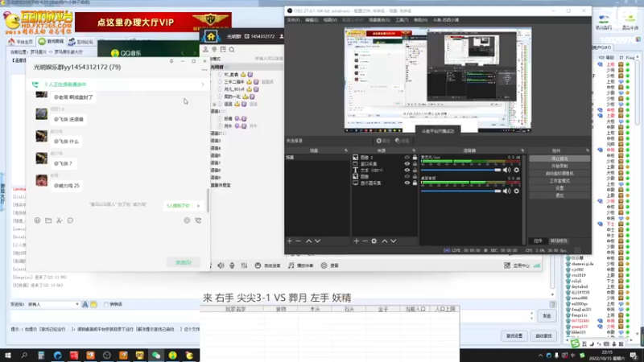This screenshot has height=362, width=644.
Task: Open 播放伴奏 music icon in YY
Action: [x=300, y=265]
